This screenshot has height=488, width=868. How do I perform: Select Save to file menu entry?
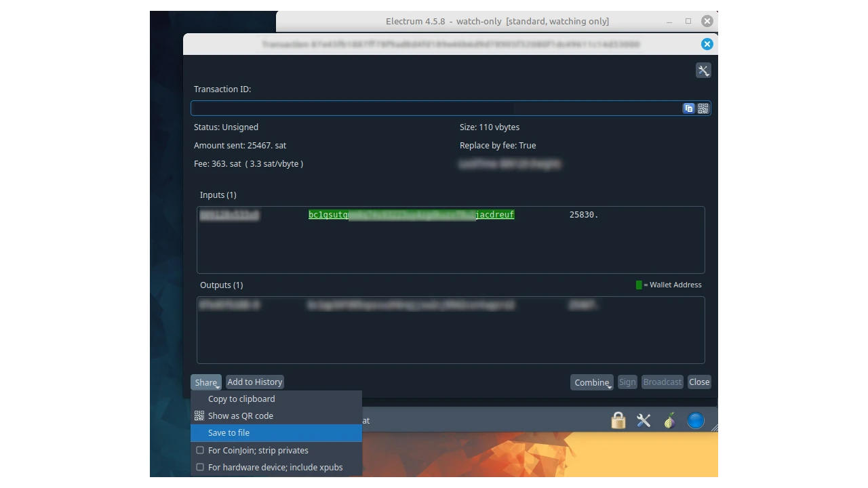(229, 433)
